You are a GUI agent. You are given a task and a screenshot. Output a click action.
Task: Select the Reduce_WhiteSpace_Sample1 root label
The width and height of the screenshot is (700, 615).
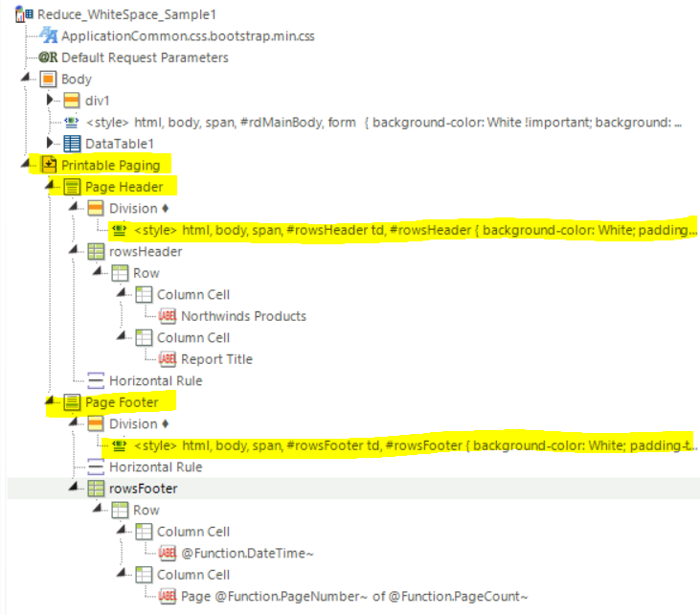[x=126, y=14]
